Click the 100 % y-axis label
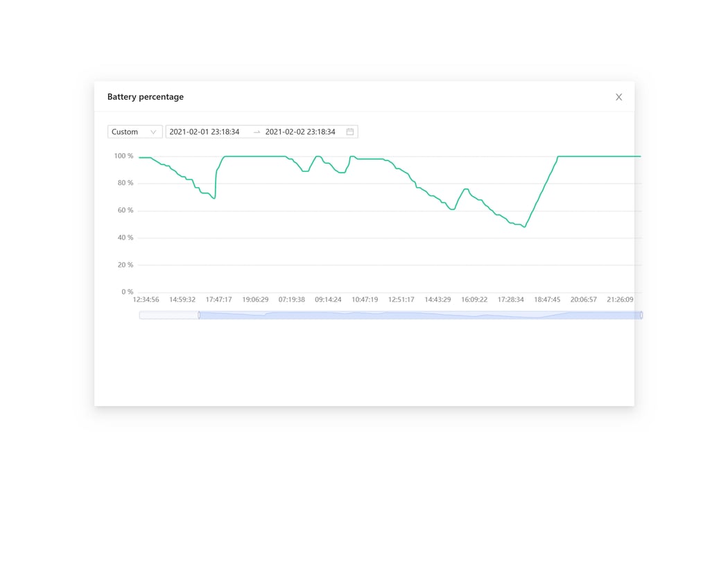Screen dimensions: 728x562 pyautogui.click(x=123, y=156)
